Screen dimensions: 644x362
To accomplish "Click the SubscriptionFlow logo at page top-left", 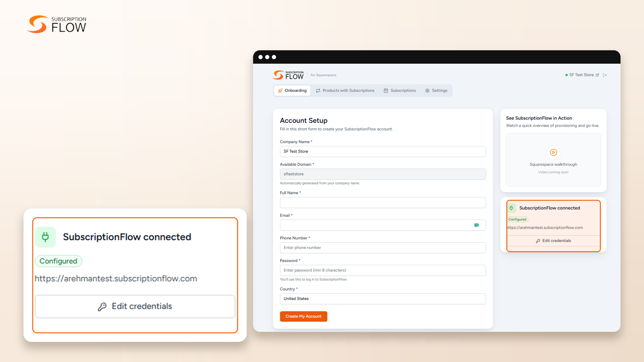I will click(x=57, y=24).
